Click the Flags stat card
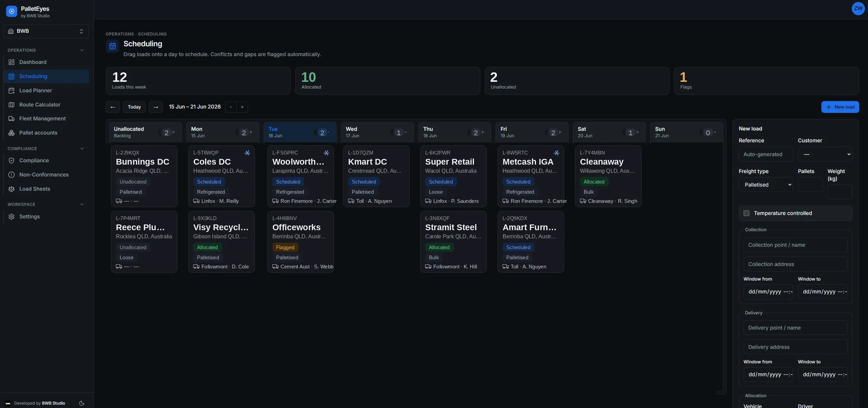This screenshot has height=408, width=868. click(x=766, y=81)
